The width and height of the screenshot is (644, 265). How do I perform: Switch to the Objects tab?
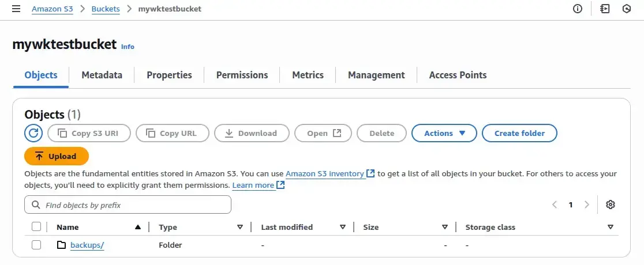click(x=40, y=75)
